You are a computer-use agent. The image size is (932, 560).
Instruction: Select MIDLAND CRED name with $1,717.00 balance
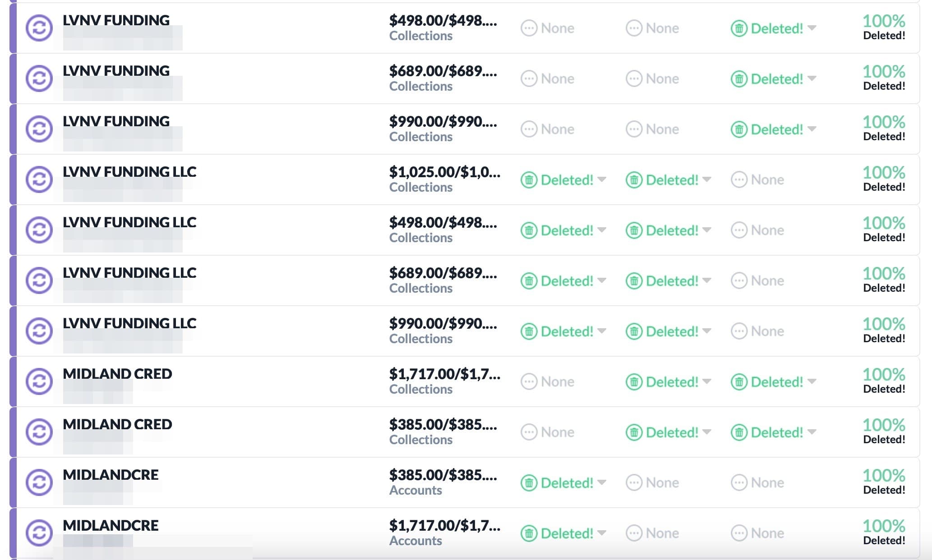pyautogui.click(x=117, y=374)
